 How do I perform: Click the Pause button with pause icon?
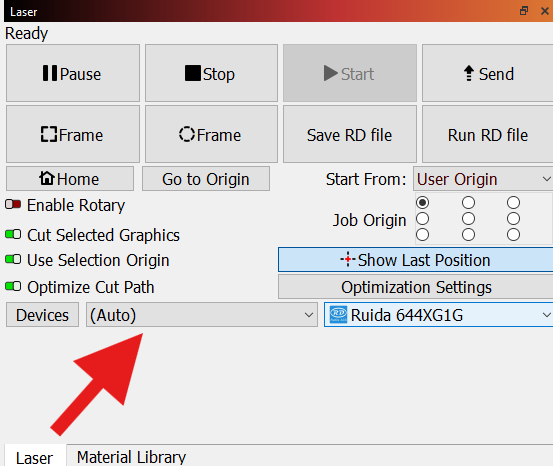[73, 73]
